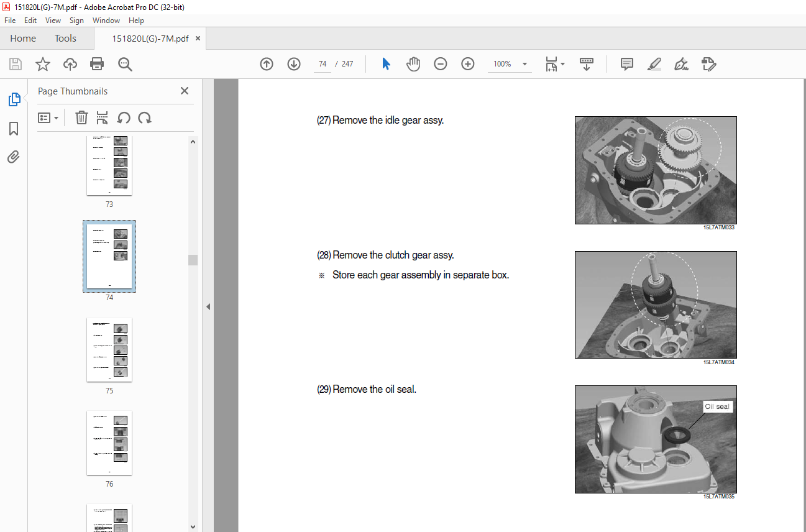Click the total page count '247'
The height and width of the screenshot is (532, 806).
click(x=347, y=64)
